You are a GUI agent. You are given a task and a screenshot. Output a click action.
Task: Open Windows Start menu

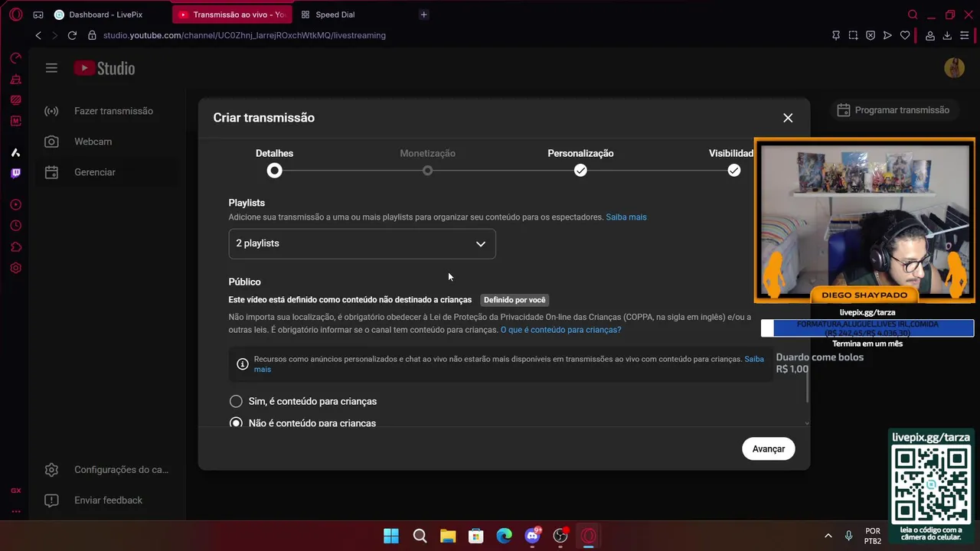point(391,536)
